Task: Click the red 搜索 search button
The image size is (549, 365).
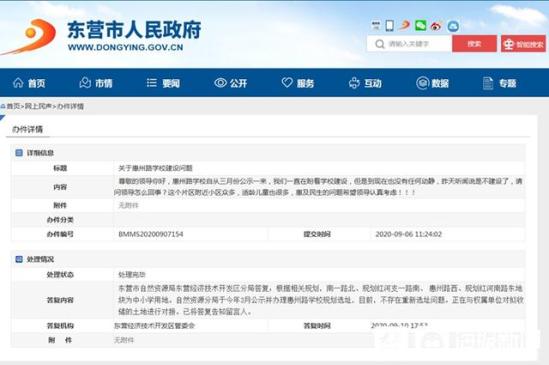Action: coord(474,44)
